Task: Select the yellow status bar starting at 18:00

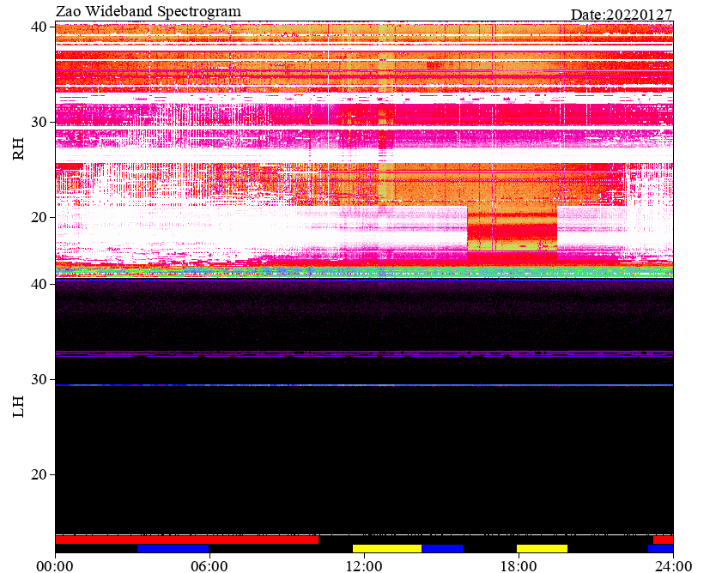Action: tap(542, 548)
